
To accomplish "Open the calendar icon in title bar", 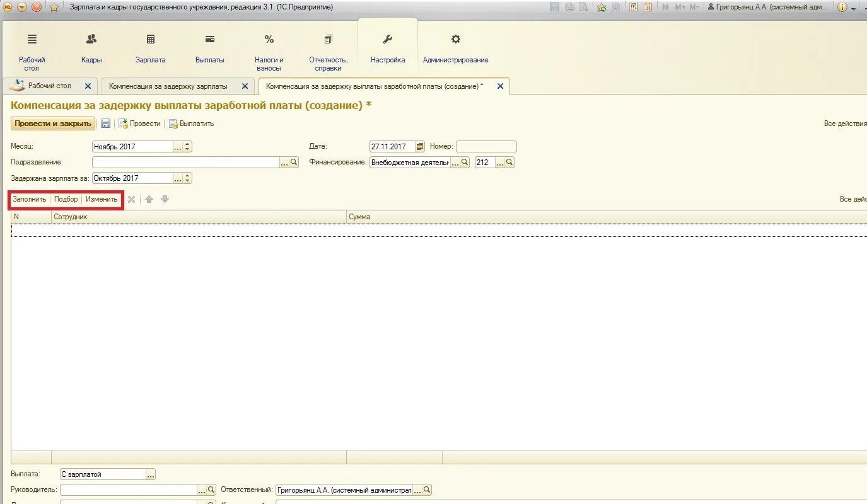I will click(x=648, y=7).
